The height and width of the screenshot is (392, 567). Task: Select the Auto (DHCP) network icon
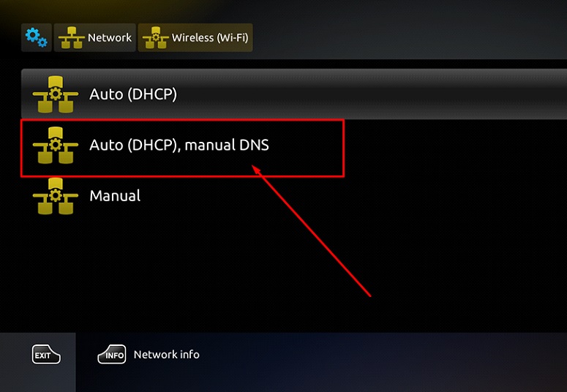[x=56, y=94]
